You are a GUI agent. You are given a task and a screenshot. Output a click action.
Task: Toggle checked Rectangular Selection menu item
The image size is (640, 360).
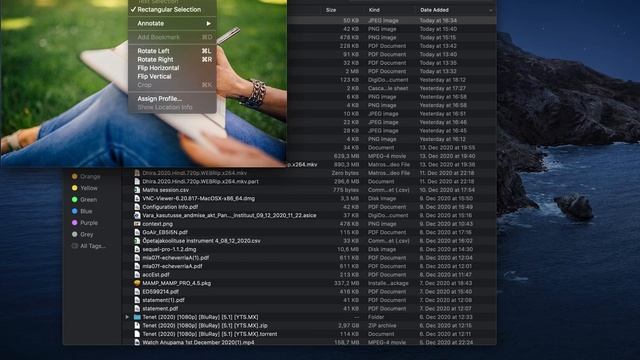[172, 9]
